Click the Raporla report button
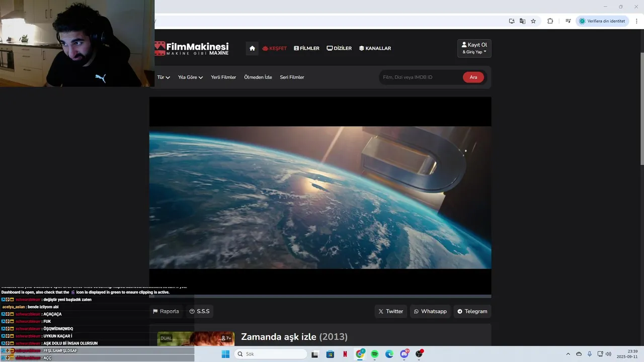 click(x=166, y=311)
